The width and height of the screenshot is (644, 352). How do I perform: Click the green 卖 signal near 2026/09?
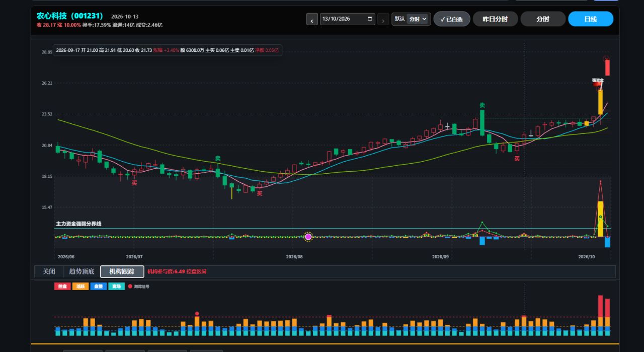(x=482, y=105)
